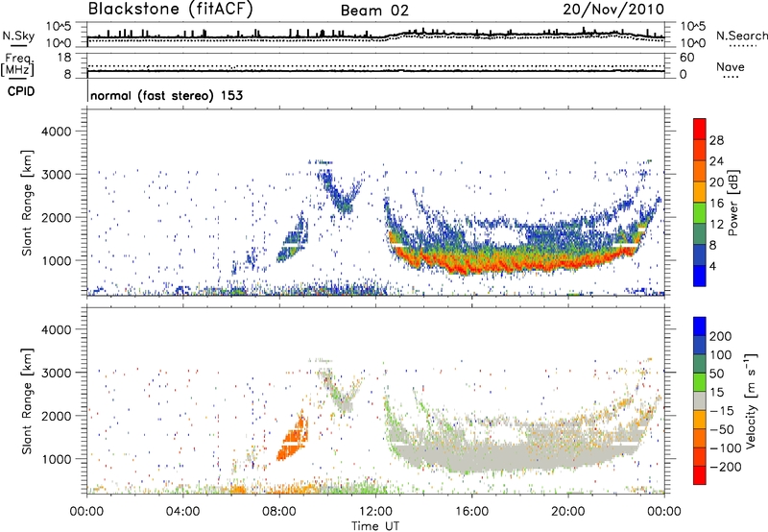
Task: Pick the red segment below −200 velocity
Action: click(700, 475)
